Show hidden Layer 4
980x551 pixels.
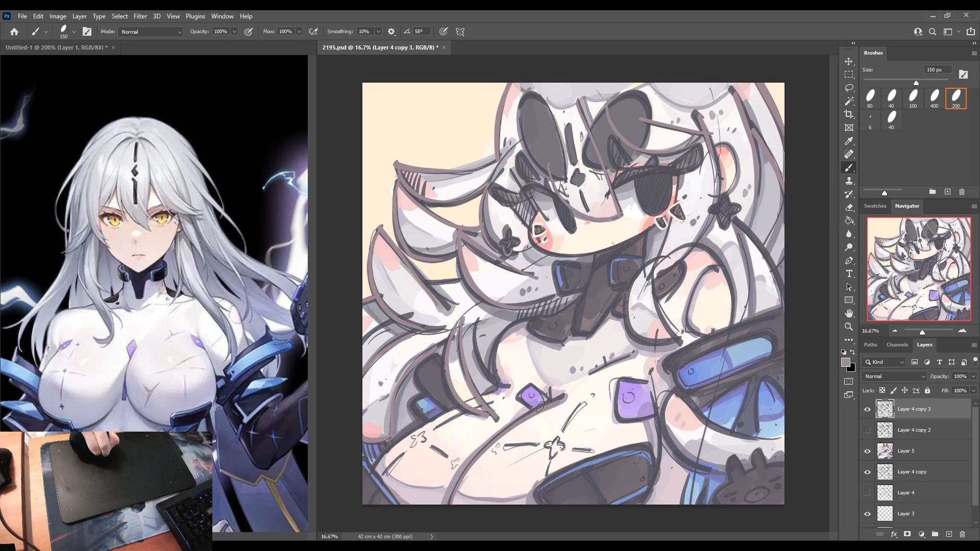[x=867, y=493]
